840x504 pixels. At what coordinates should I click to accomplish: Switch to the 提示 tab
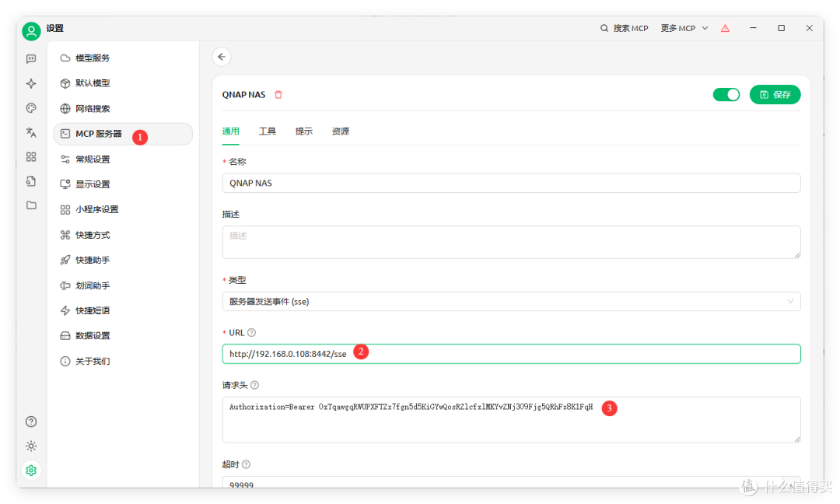(x=304, y=131)
